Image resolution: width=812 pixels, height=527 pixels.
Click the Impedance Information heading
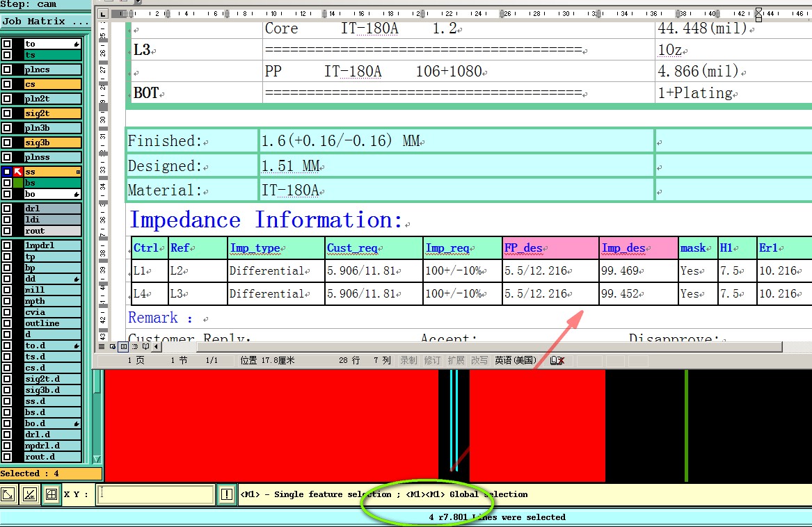pos(266,220)
